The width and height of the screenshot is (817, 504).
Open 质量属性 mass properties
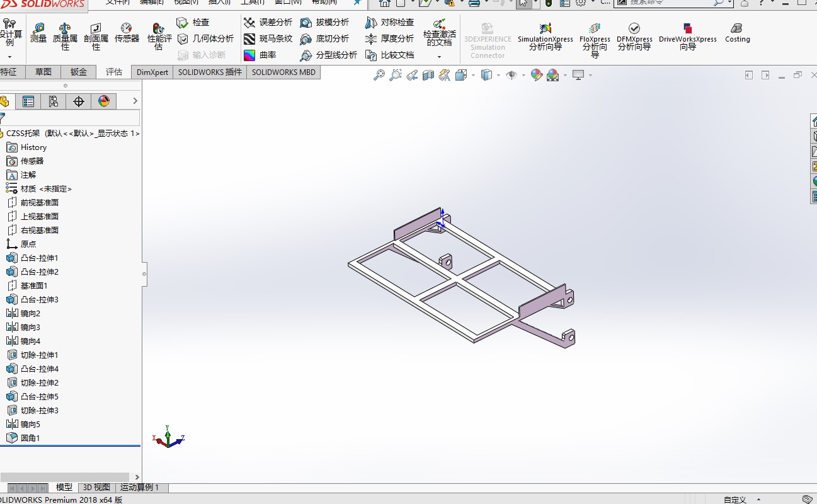tap(65, 37)
